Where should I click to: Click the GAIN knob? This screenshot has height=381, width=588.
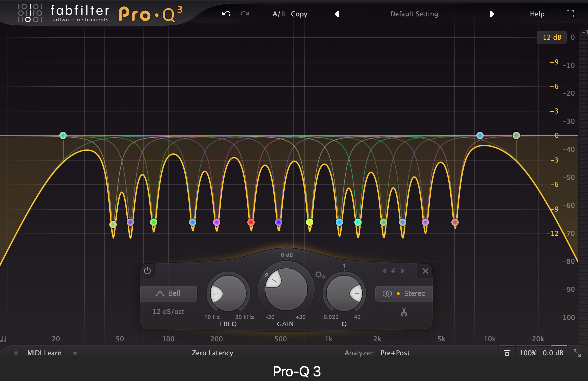tap(286, 289)
